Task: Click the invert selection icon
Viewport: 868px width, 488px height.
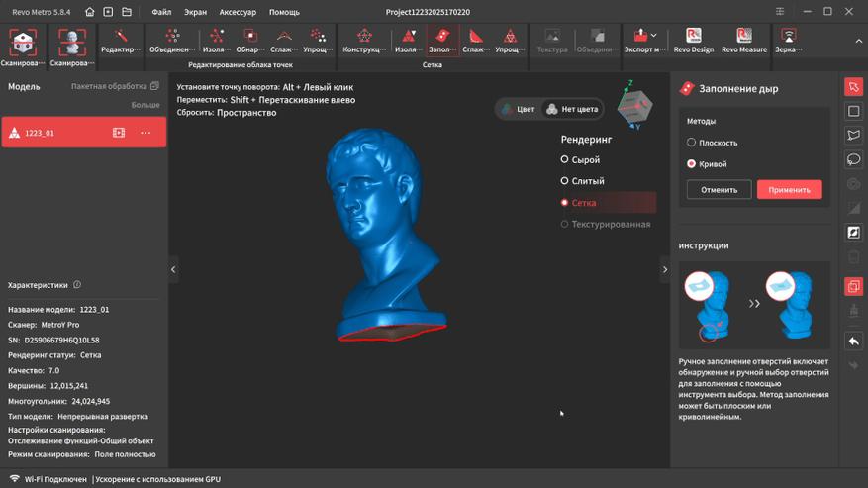Action: tap(853, 233)
